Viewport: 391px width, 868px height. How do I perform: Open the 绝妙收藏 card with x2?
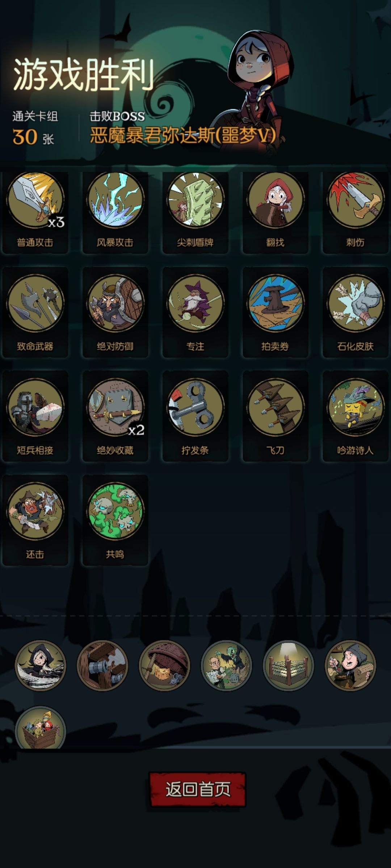pyautogui.click(x=115, y=416)
